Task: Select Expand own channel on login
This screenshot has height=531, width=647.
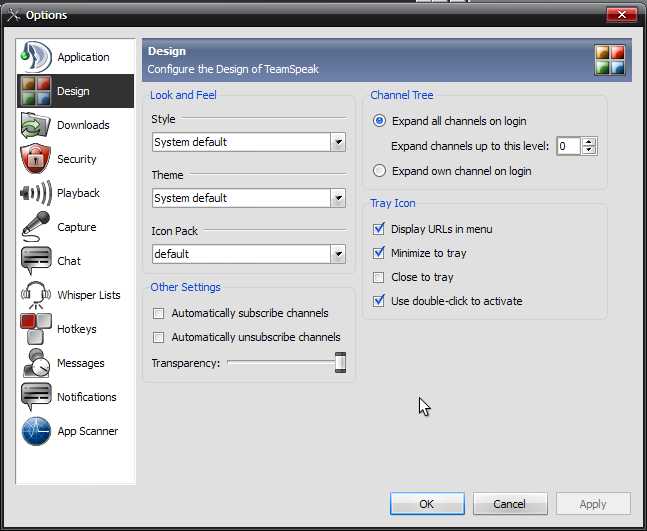Action: point(379,171)
